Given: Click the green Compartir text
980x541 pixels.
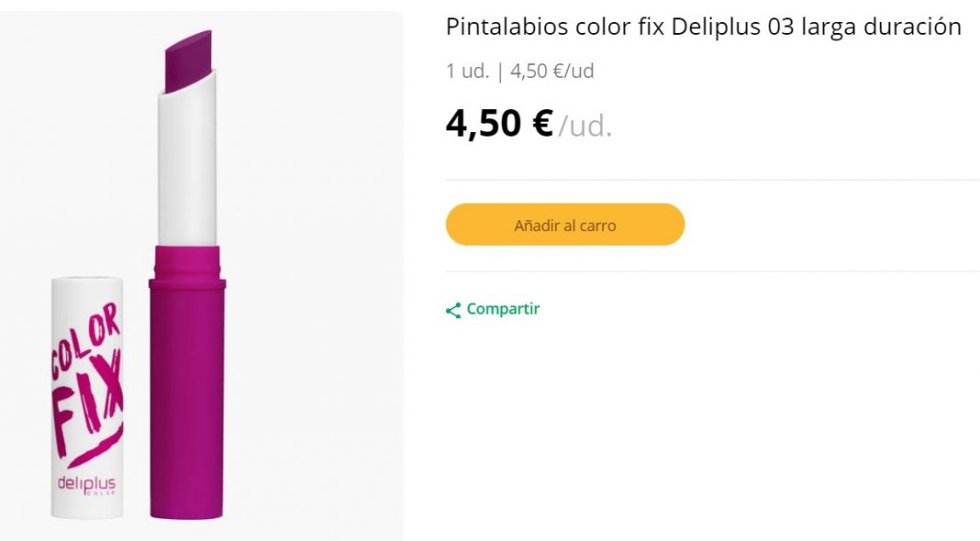Looking at the screenshot, I should pyautogui.click(x=502, y=310).
